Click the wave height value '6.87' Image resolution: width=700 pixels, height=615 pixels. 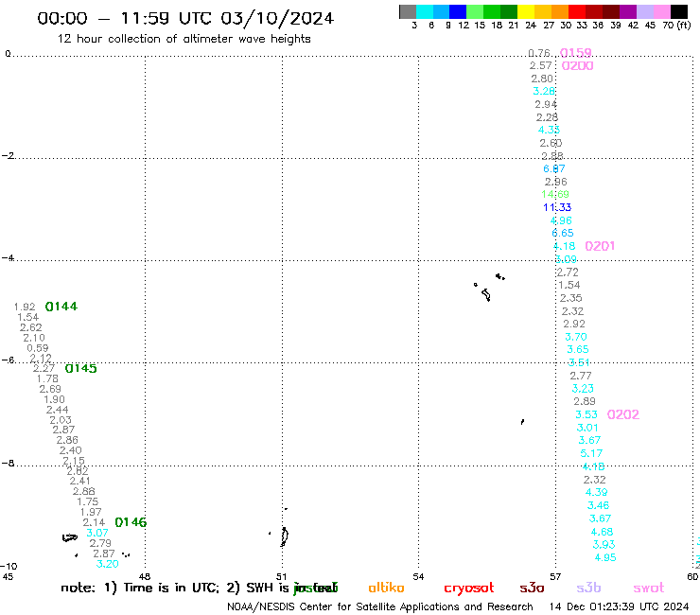click(554, 168)
